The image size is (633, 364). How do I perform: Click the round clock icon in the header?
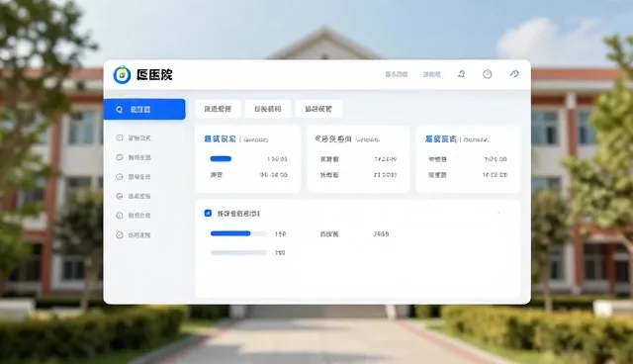(x=488, y=74)
